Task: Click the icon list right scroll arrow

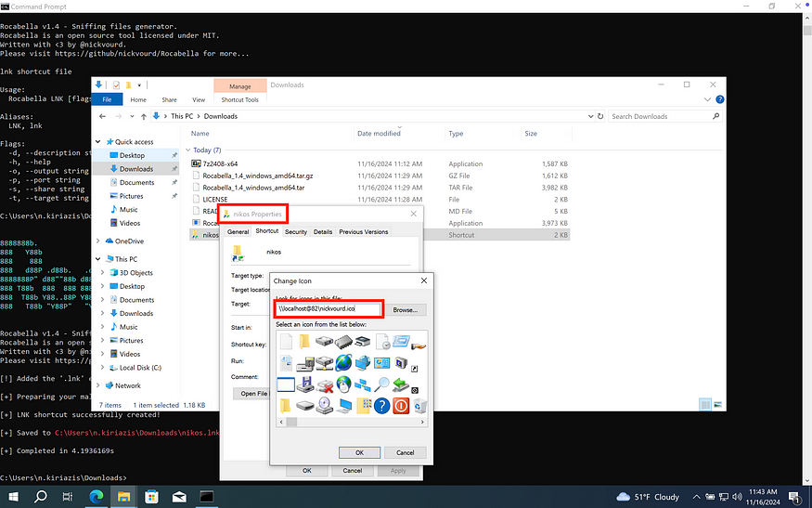Action: [x=422, y=422]
